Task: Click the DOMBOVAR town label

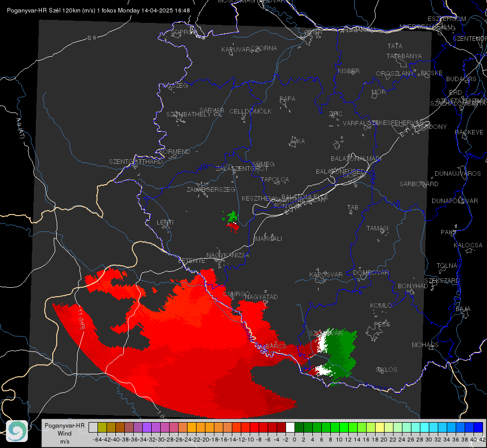Action: 371,273
